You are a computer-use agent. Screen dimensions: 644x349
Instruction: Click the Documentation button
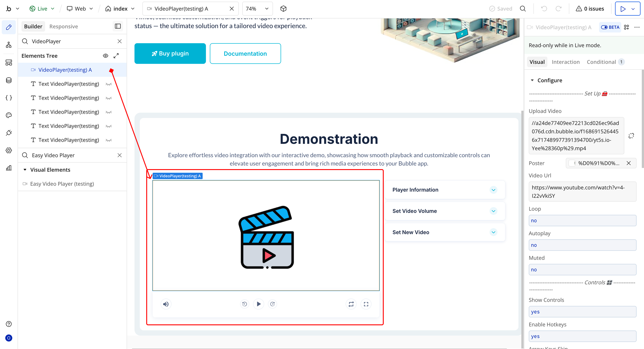pos(245,53)
